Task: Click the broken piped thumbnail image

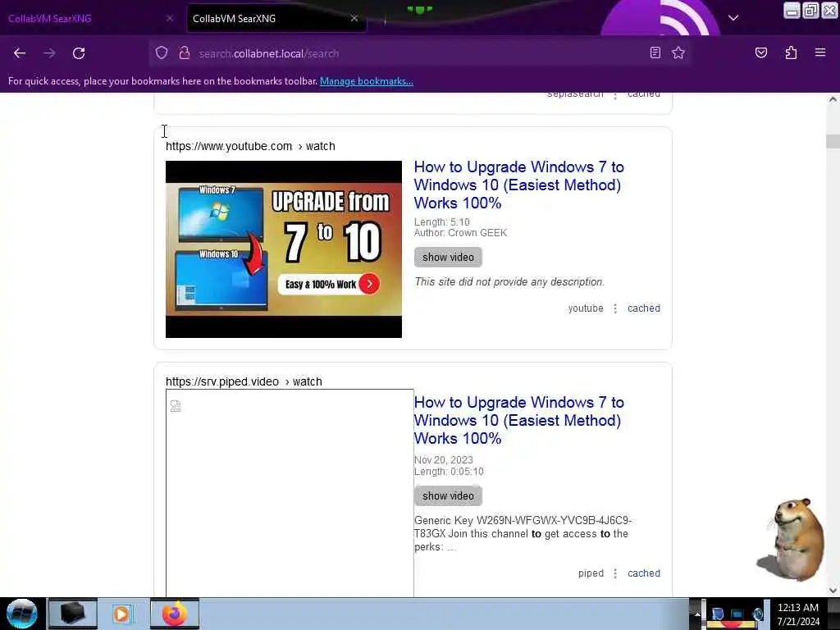Action: (290, 493)
